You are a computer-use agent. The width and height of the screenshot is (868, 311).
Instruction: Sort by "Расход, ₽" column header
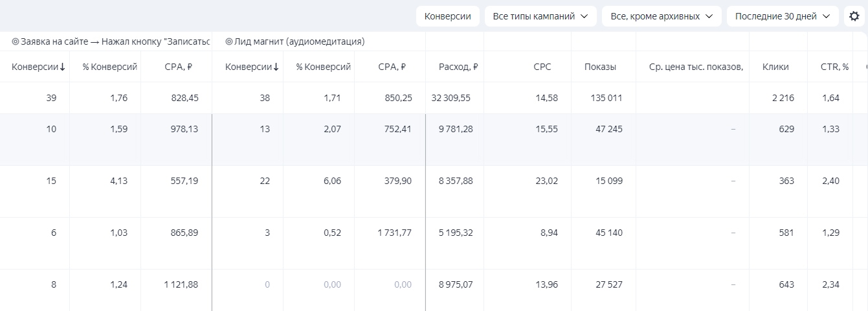point(458,67)
